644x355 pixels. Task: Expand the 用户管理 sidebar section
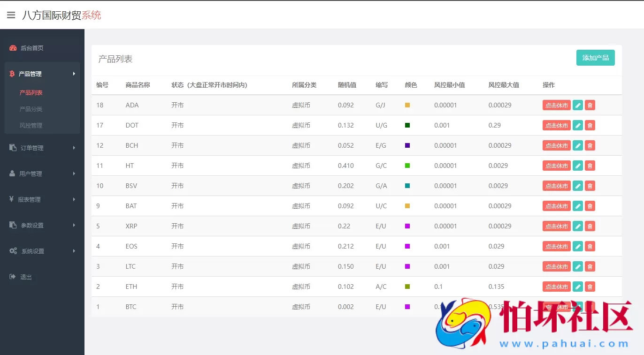[31, 174]
